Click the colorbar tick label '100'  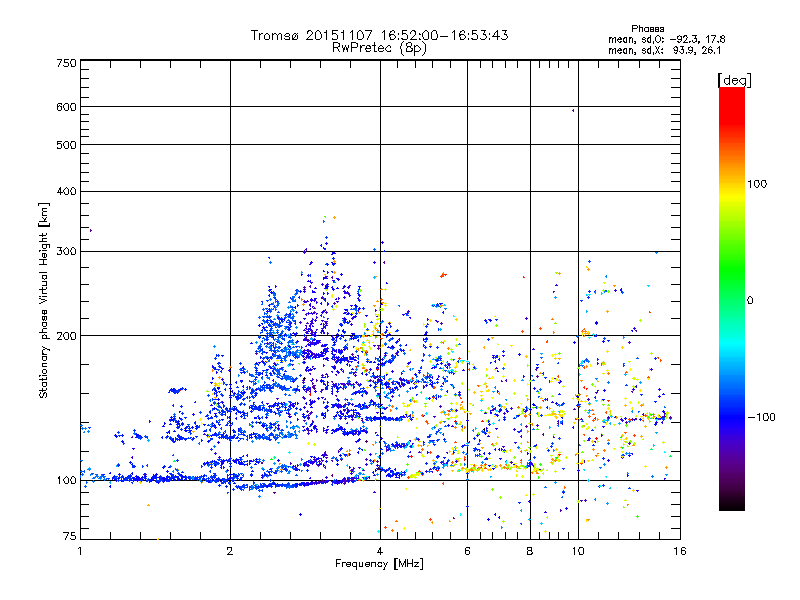click(x=757, y=184)
